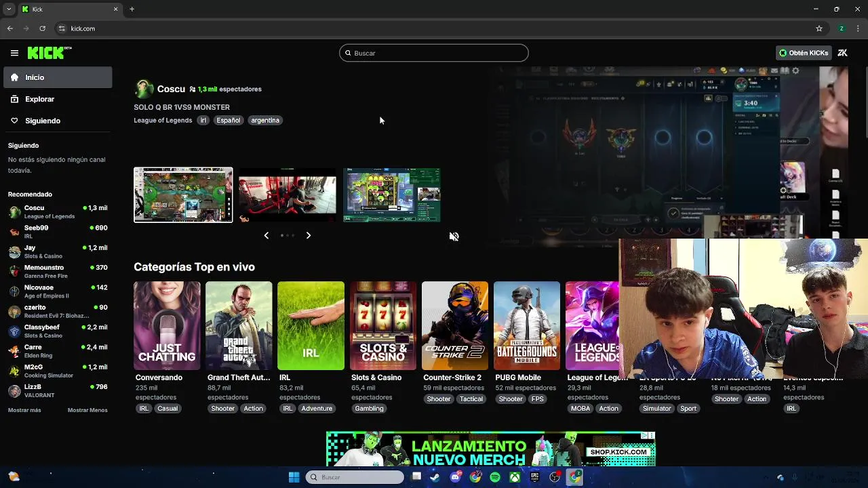Open the Lanzamiento Nuevo Merch banner
This screenshot has width=868, height=488.
pyautogui.click(x=490, y=449)
